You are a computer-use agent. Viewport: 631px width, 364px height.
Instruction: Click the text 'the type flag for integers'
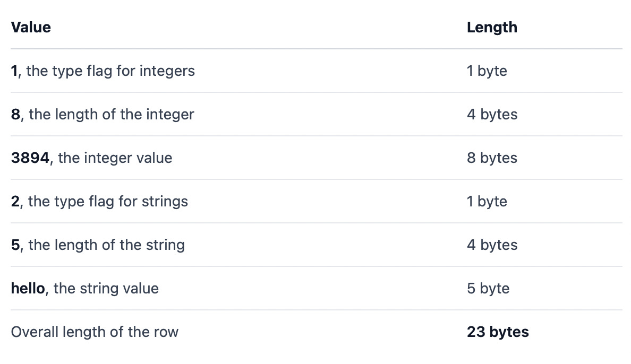[x=110, y=71]
